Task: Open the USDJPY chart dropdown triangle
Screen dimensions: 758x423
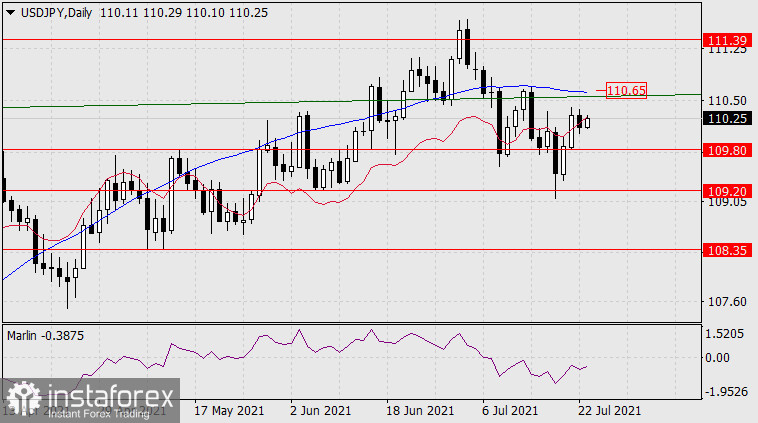Action: (x=7, y=9)
